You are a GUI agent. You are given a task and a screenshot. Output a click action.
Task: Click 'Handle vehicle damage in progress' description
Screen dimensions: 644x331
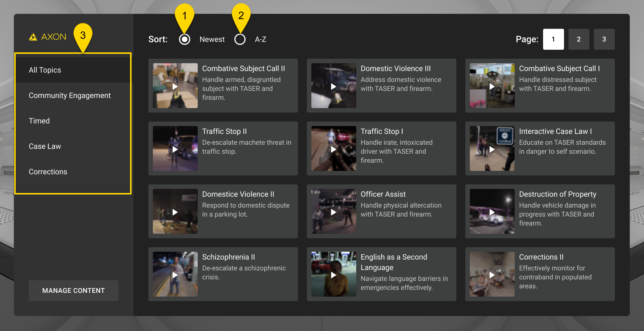[x=557, y=214]
